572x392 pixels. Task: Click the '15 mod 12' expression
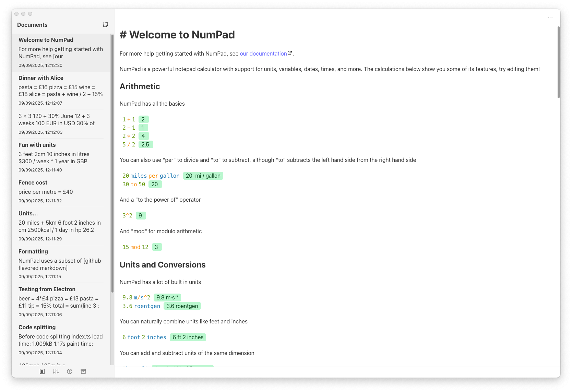(135, 247)
